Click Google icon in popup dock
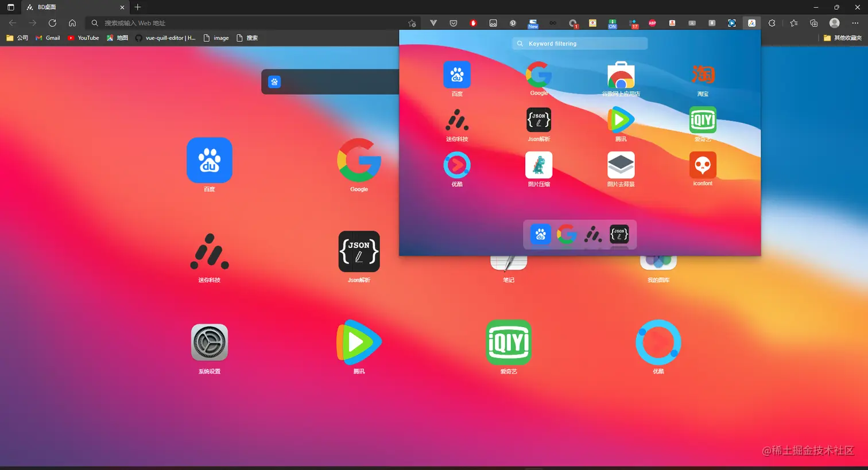This screenshot has width=868, height=470. (x=567, y=234)
